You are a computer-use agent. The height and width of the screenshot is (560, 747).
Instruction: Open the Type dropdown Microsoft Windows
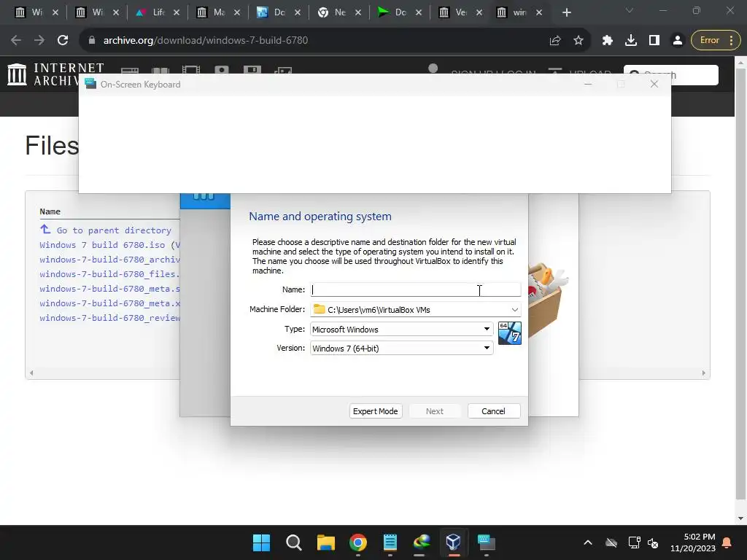click(402, 329)
